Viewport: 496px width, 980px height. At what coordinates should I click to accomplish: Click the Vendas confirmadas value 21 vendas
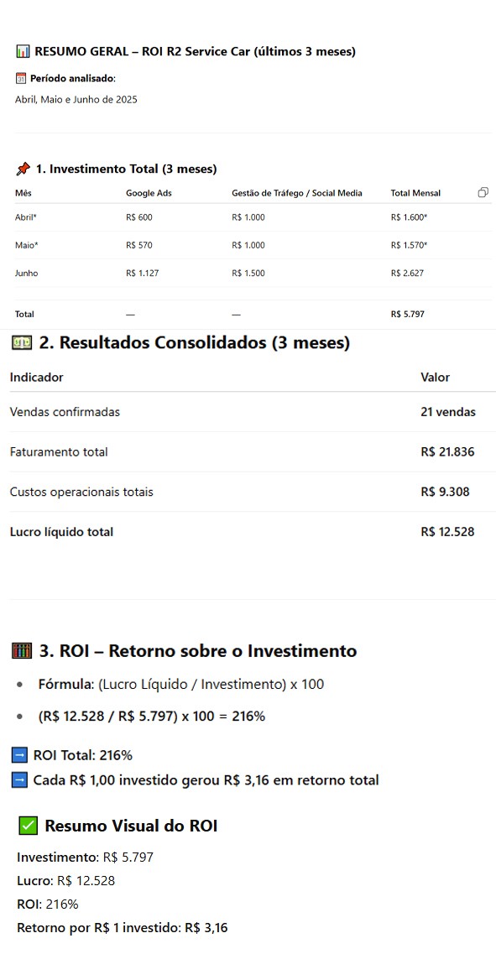click(448, 412)
